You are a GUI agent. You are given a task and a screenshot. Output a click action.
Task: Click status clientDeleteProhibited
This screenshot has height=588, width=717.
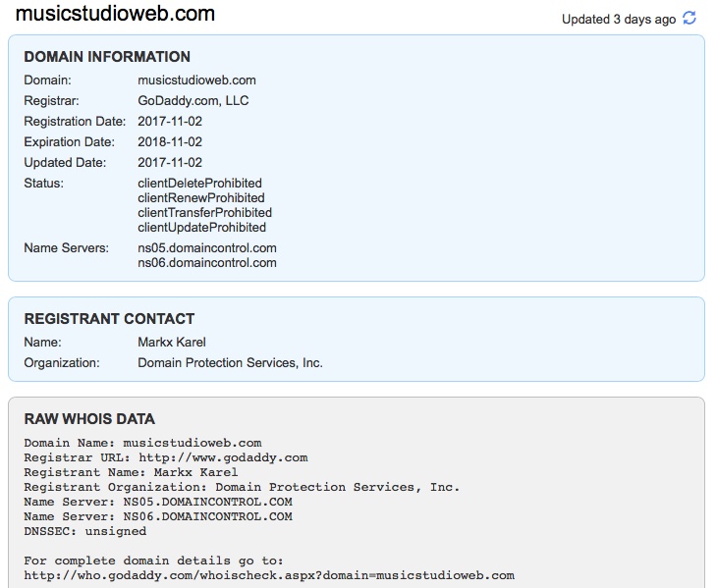(x=199, y=183)
